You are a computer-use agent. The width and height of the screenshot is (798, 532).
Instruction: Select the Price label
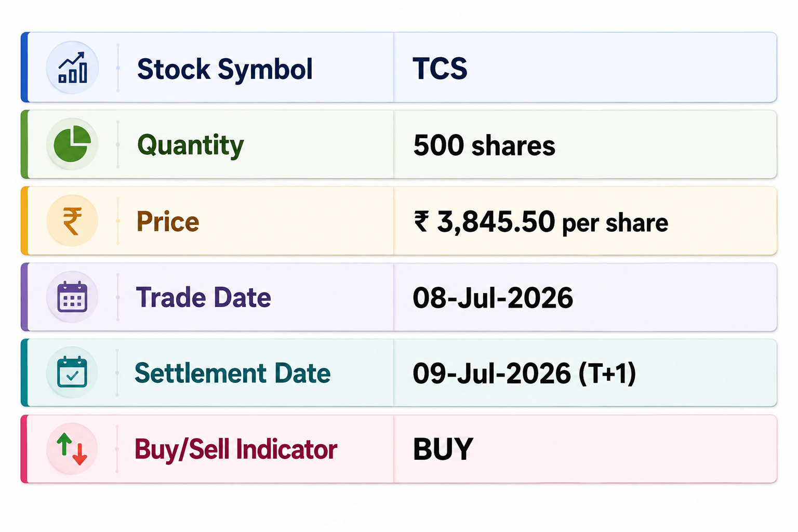click(x=168, y=221)
